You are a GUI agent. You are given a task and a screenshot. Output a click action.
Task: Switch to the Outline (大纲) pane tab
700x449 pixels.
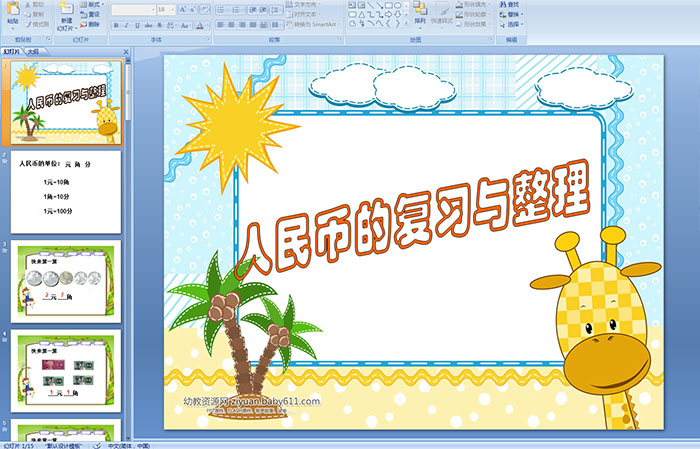33,52
